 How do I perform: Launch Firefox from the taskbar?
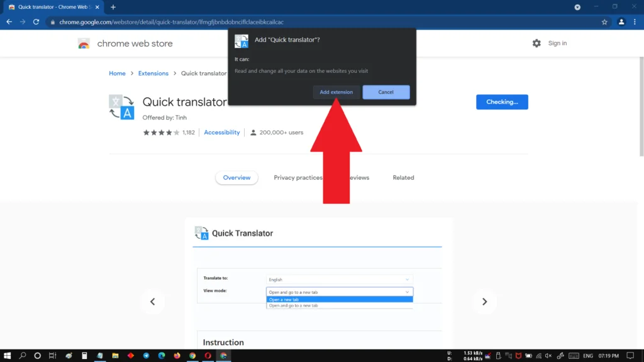click(x=177, y=356)
